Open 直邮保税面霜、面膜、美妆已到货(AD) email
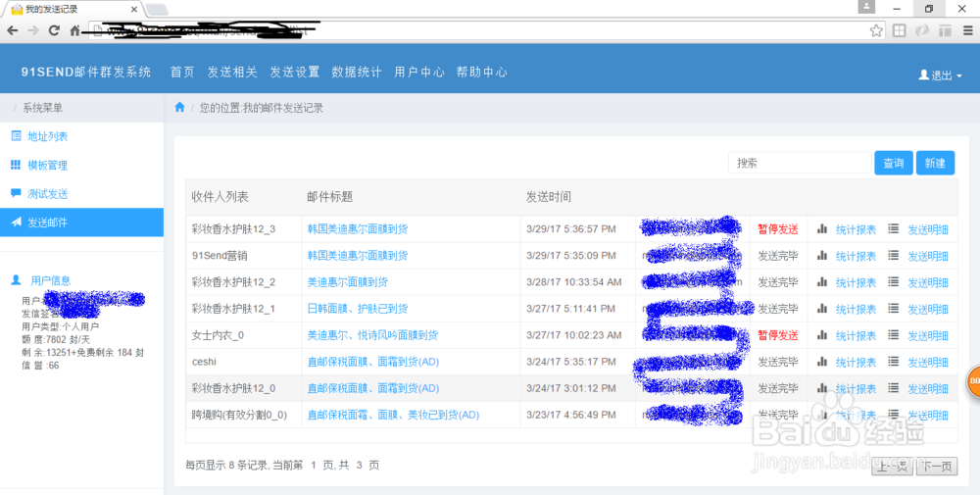Screen dimensions: 980x495 click(x=393, y=415)
